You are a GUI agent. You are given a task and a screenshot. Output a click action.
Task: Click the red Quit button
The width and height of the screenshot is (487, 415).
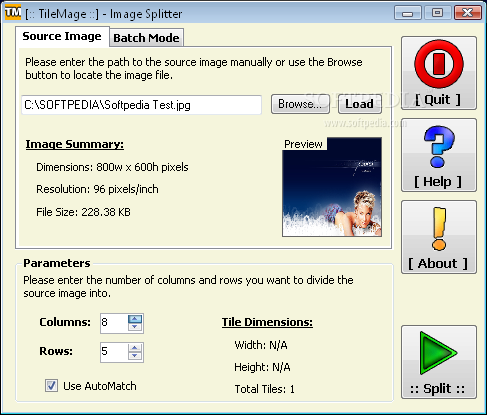[x=439, y=73]
